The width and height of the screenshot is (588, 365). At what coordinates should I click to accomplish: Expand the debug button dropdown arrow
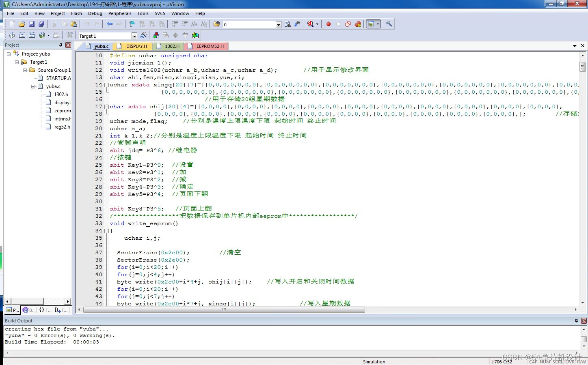tap(317, 24)
